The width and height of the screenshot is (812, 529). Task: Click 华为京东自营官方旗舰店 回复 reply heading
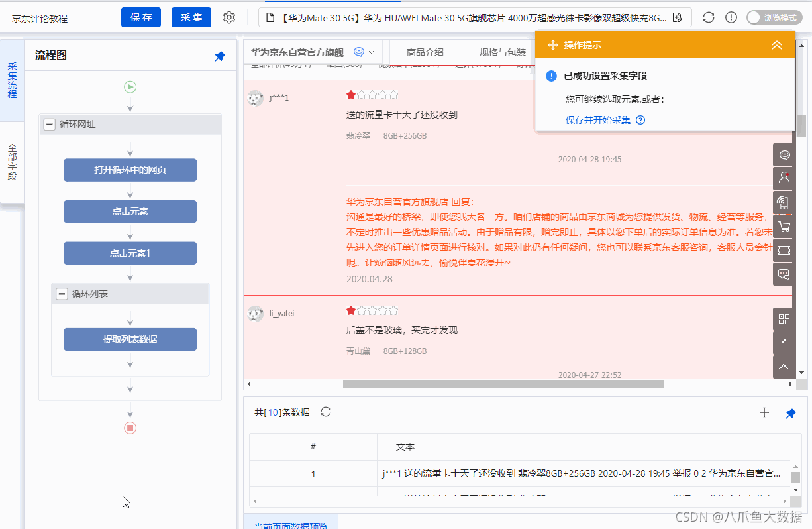click(410, 202)
